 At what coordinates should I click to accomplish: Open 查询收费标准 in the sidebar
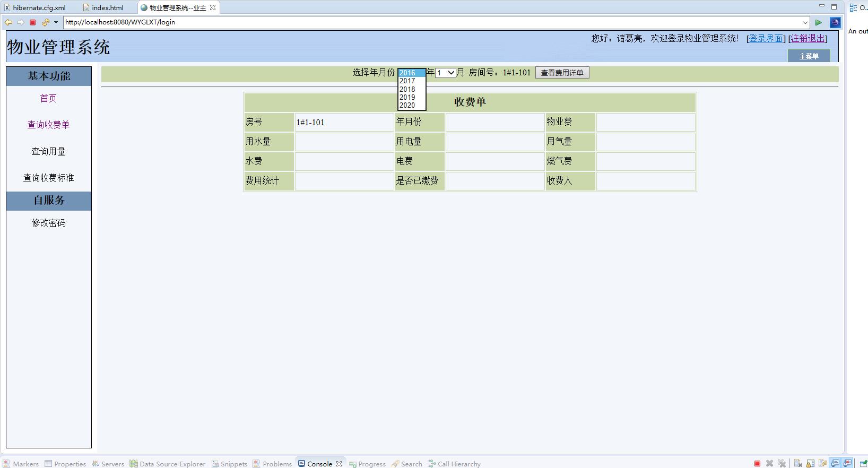(x=48, y=178)
